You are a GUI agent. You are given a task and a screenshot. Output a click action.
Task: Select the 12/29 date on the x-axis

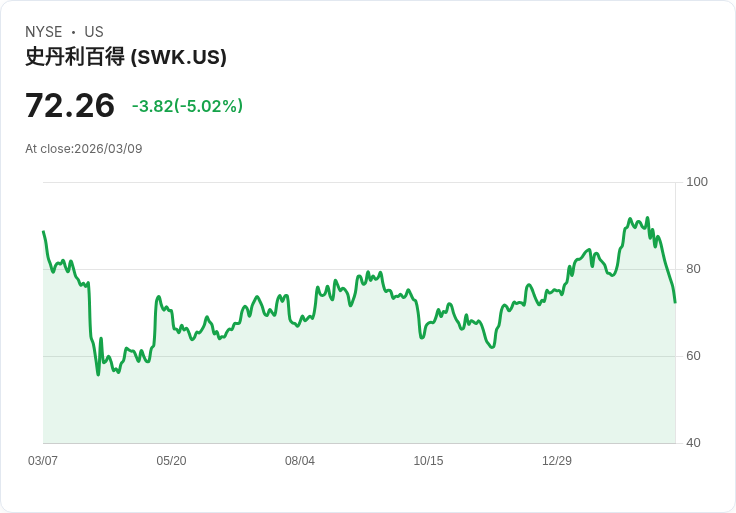pos(557,461)
